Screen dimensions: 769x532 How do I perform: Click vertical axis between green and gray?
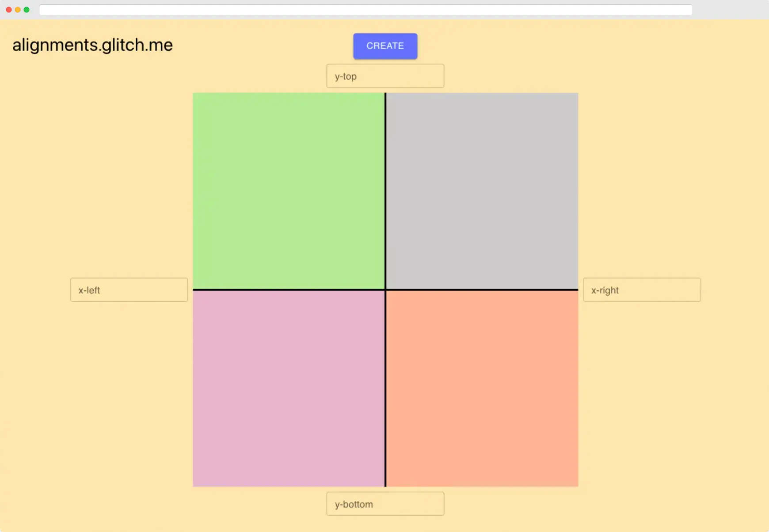point(385,191)
